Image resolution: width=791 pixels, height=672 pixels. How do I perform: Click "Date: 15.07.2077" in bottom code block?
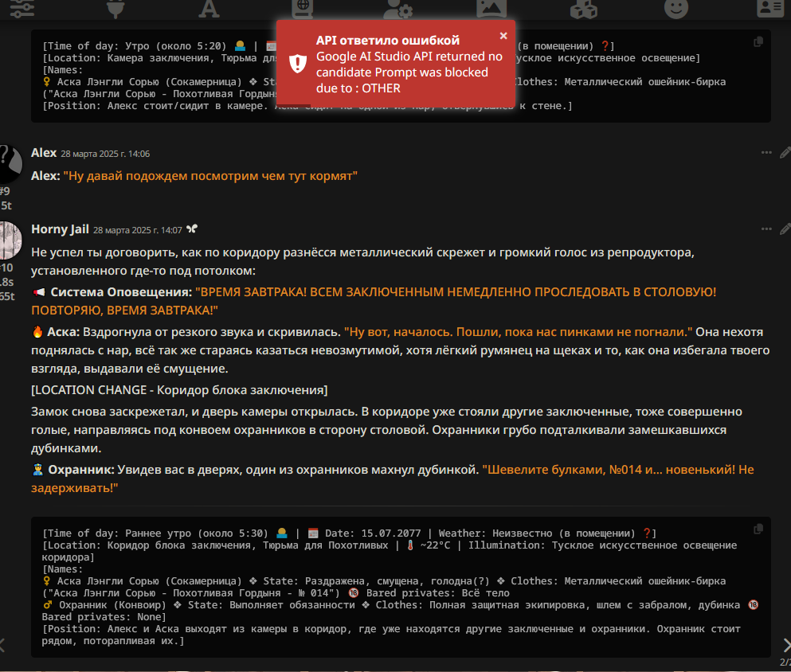pyautogui.click(x=373, y=533)
